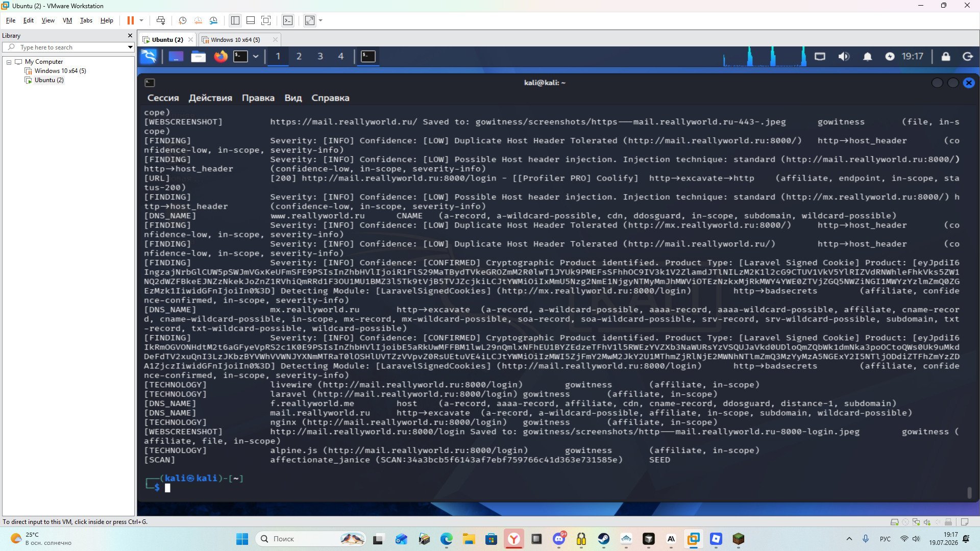Viewport: 980px width, 551px height.
Task: Select the running terminal in Kali taskbar
Action: pos(368,56)
